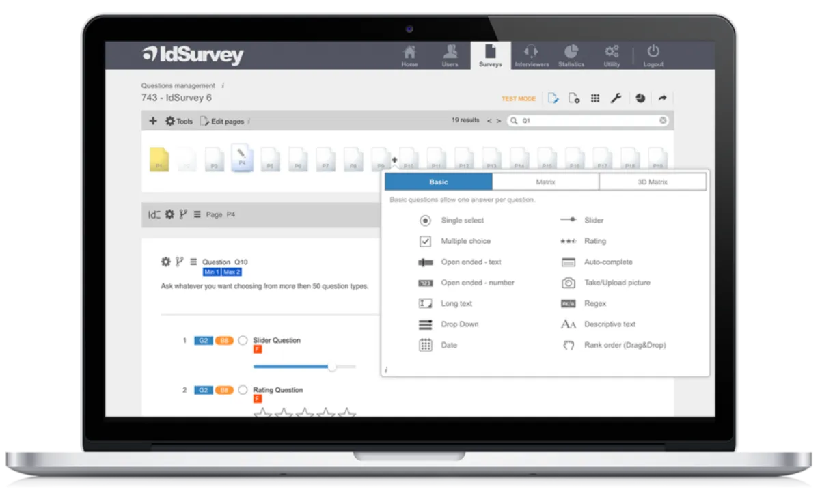Click the first star in Rating Question
This screenshot has width=820, height=504.
pos(262,412)
